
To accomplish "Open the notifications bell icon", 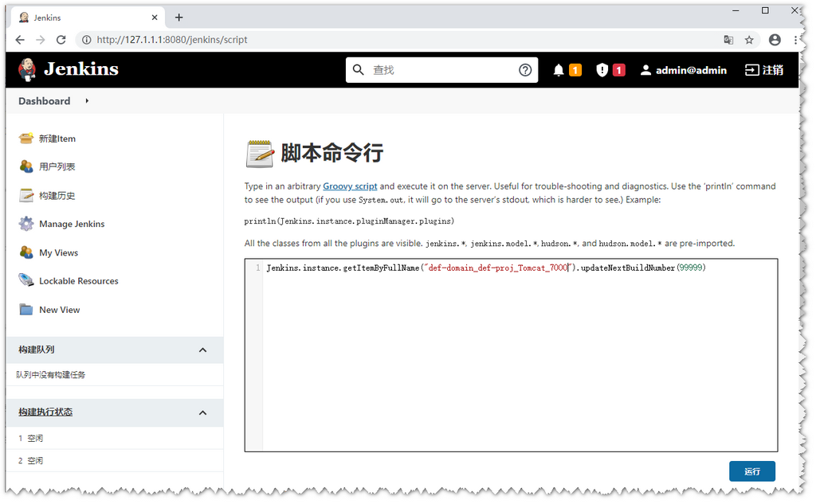I will 559,70.
